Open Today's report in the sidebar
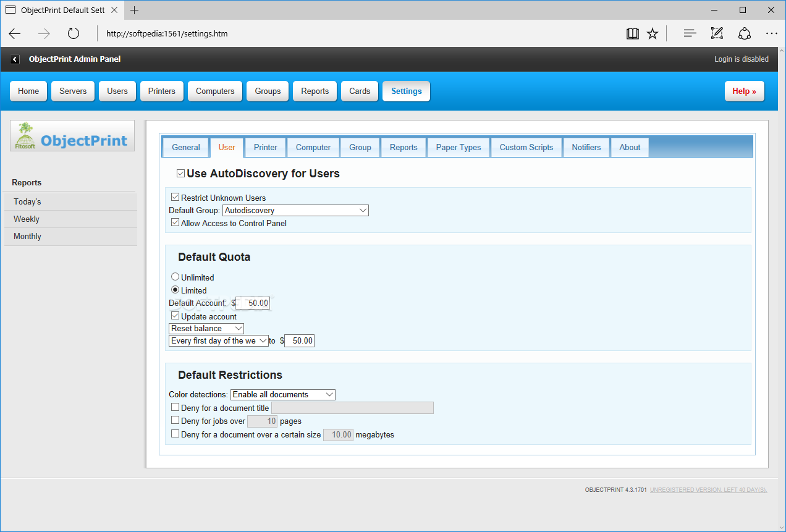The image size is (786, 532). [70, 201]
